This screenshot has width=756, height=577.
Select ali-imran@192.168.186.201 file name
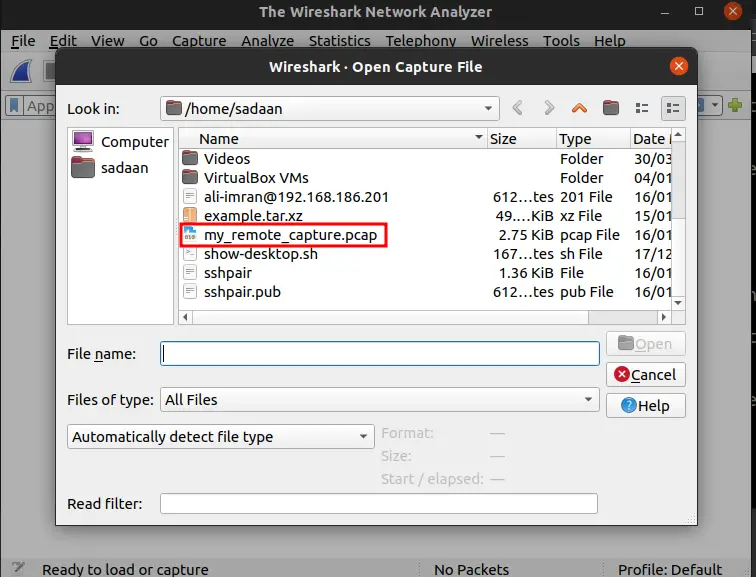[296, 197]
